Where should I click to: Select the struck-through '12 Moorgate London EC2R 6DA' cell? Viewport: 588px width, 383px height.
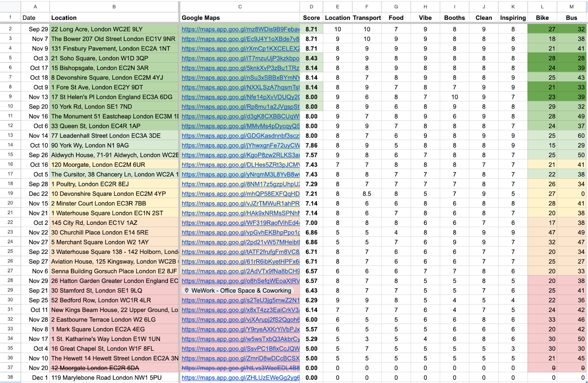114,368
